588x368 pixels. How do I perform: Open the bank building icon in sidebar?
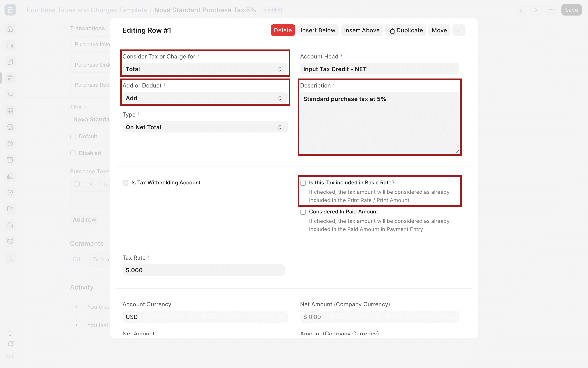coord(10,78)
